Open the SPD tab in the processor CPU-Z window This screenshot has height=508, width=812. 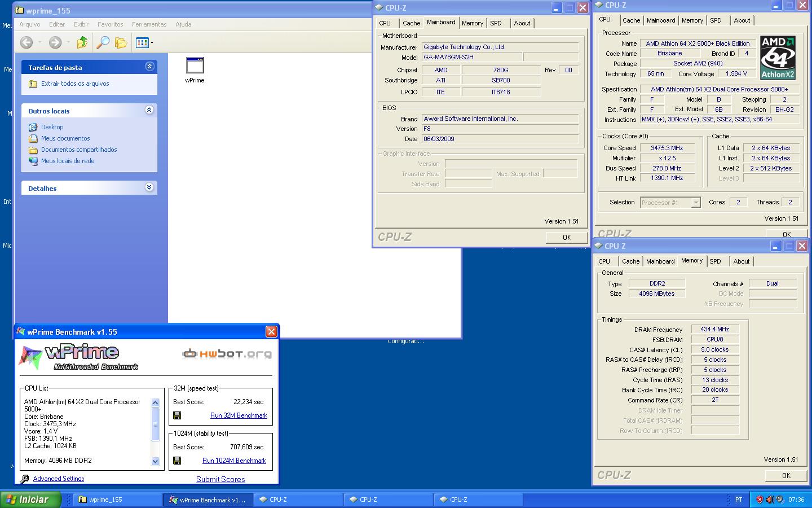pos(716,20)
